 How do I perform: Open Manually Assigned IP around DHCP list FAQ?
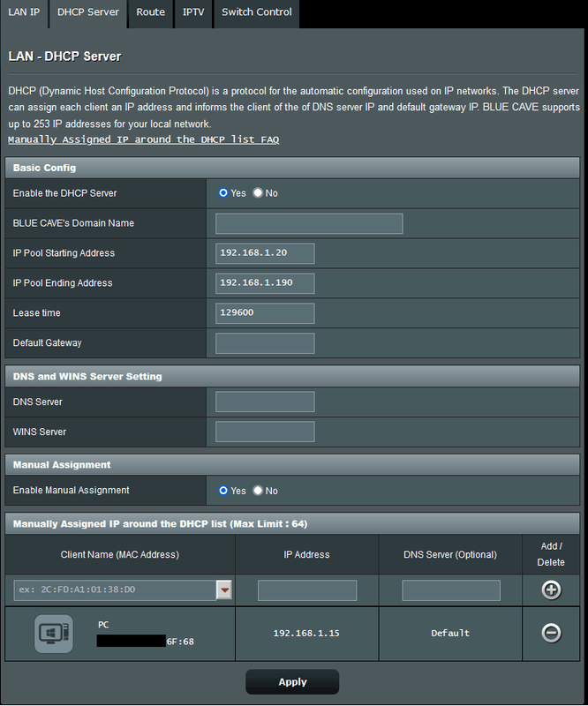click(143, 139)
